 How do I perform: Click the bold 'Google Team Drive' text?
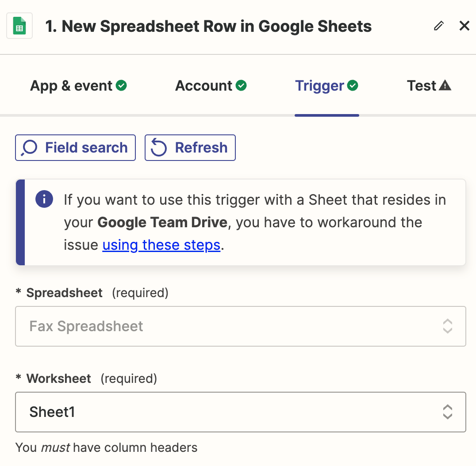pyautogui.click(x=162, y=222)
